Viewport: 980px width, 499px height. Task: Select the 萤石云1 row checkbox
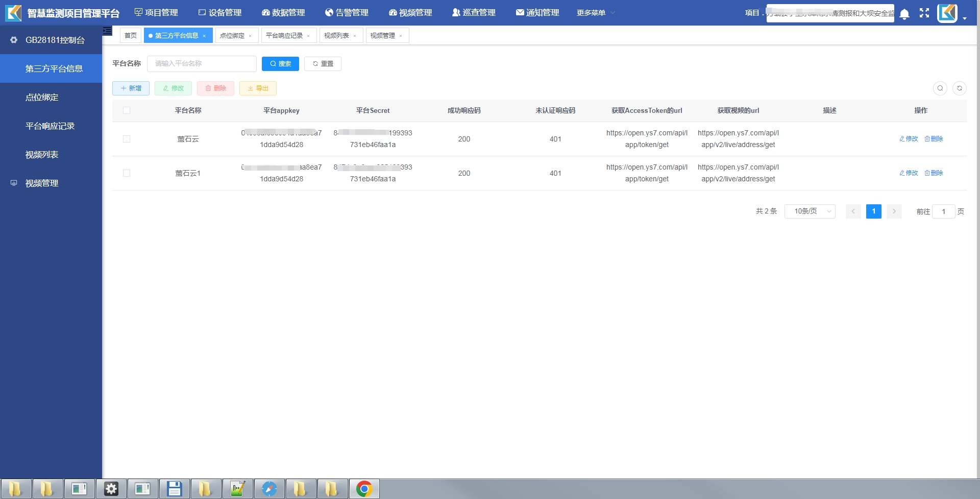127,173
